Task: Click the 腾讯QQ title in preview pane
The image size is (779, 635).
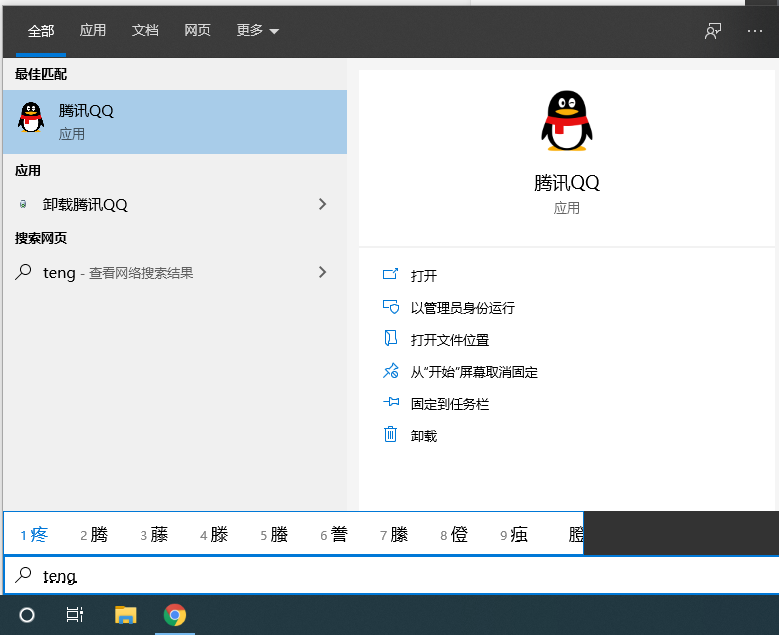Action: [x=567, y=183]
